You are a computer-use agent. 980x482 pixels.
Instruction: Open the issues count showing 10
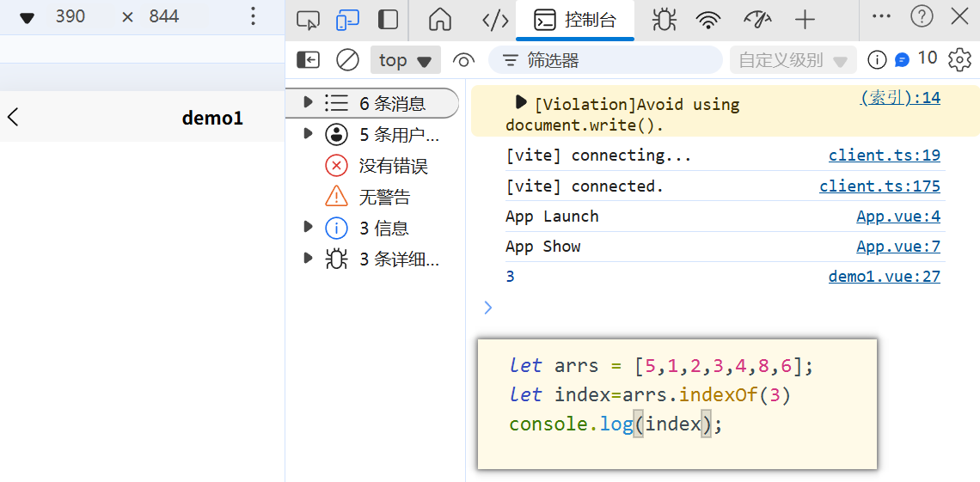coord(928,58)
